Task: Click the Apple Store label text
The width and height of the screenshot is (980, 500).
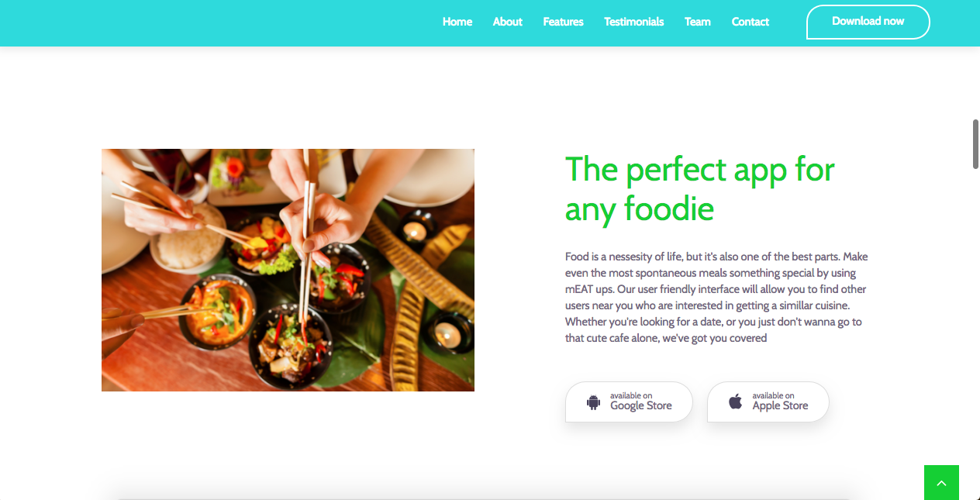Action: tap(780, 405)
